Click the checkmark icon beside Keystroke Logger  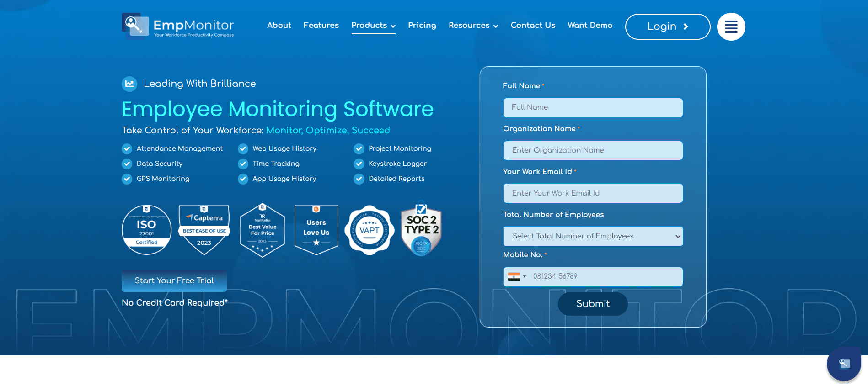point(359,164)
